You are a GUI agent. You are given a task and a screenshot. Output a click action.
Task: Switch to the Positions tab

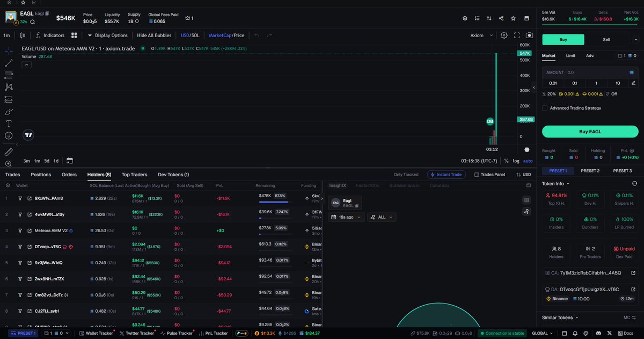pyautogui.click(x=41, y=175)
